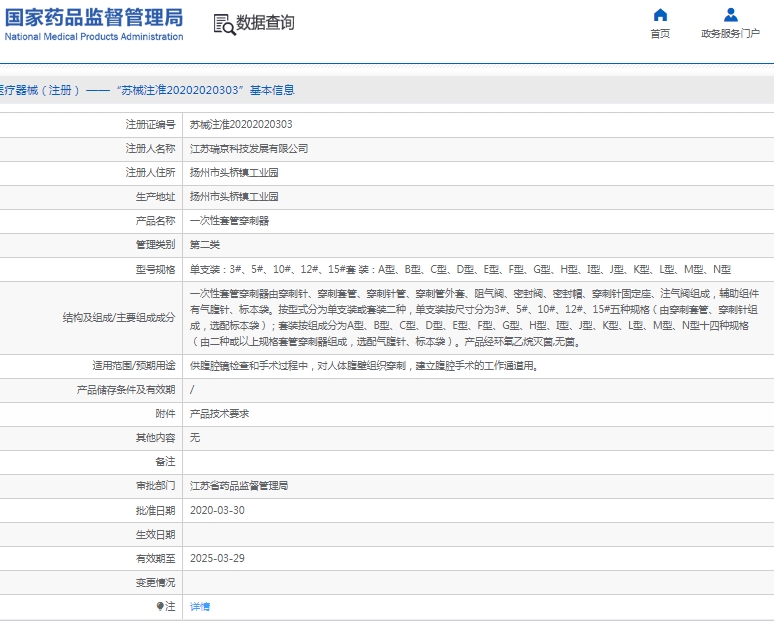Select registration number 苏械注准20202020303 value
Image resolution: width=774 pixels, height=624 pixels.
(241, 124)
